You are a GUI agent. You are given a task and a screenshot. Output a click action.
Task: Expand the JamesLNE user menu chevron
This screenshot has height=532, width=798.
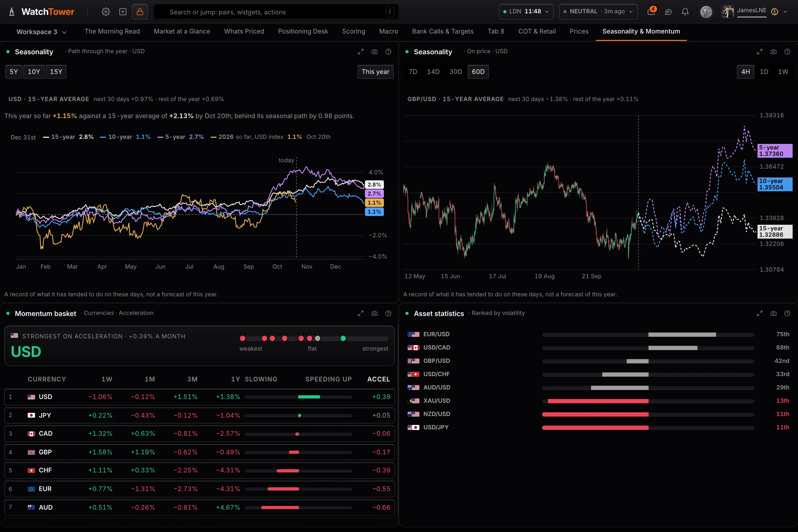[785, 12]
